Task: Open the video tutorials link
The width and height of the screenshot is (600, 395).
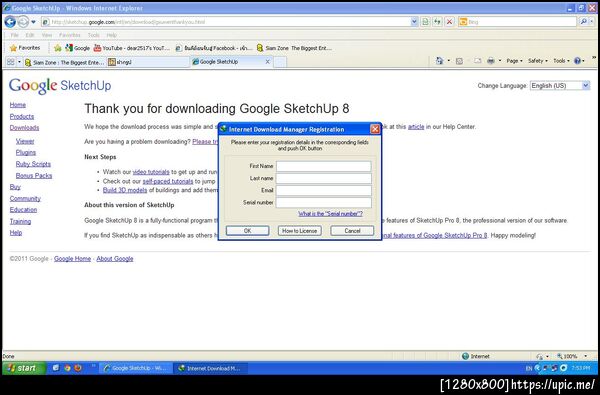Action: 151,172
